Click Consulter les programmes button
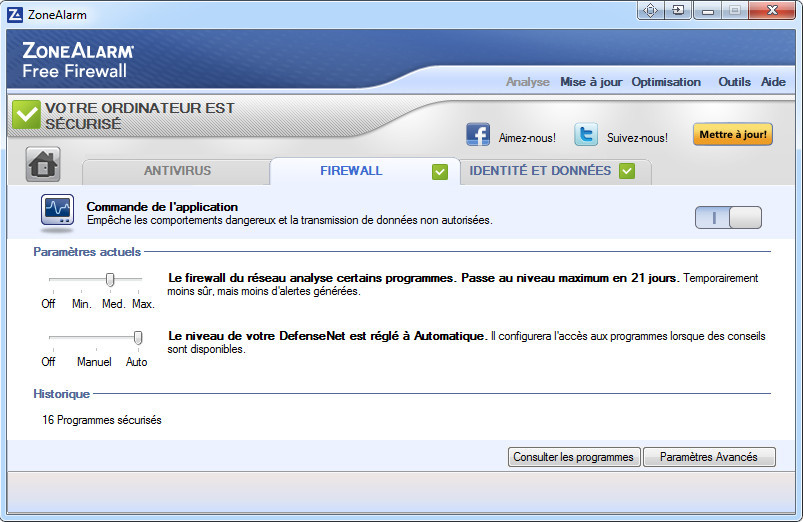Screen dimensions: 803x522 (574, 457)
